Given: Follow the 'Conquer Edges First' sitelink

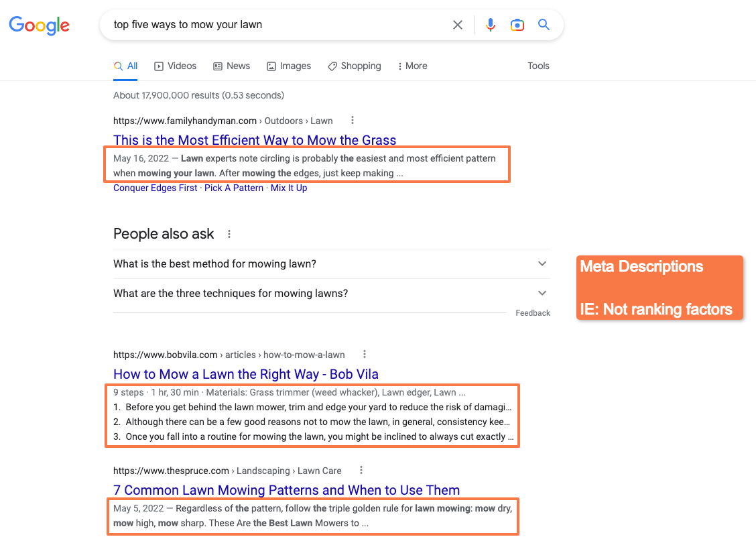Looking at the screenshot, I should click(x=155, y=188).
